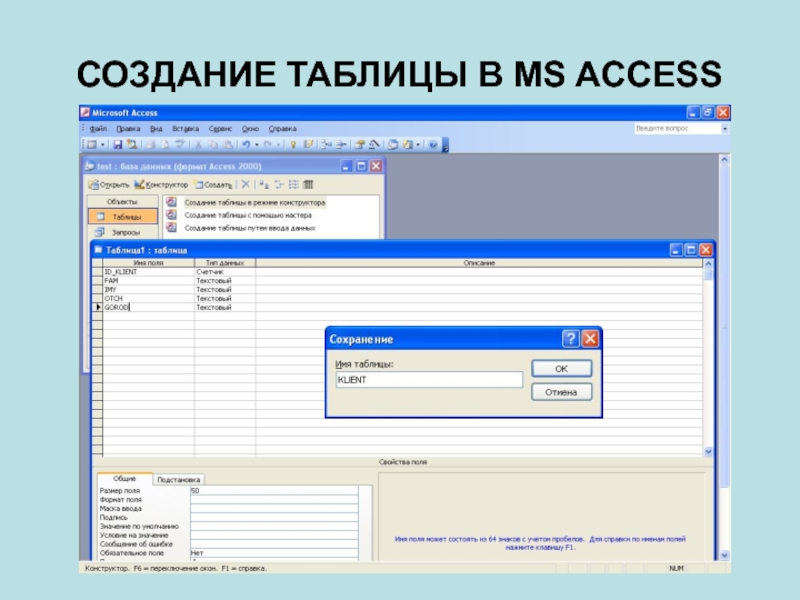Click the View mode toolbar icon
This screenshot has width=800, height=600.
92,145
